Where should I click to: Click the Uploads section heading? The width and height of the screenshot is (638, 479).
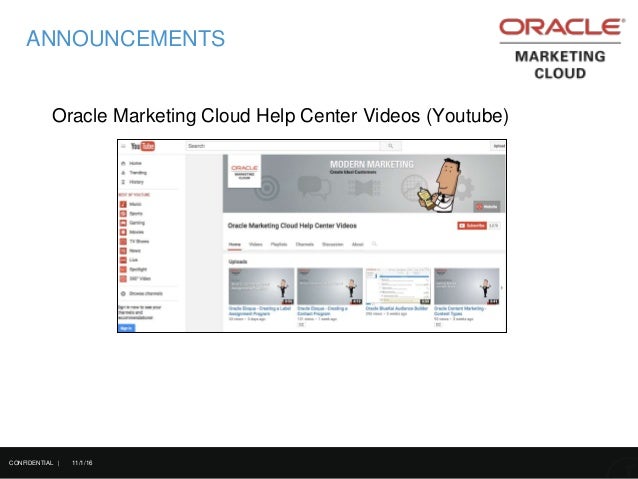[x=238, y=262]
